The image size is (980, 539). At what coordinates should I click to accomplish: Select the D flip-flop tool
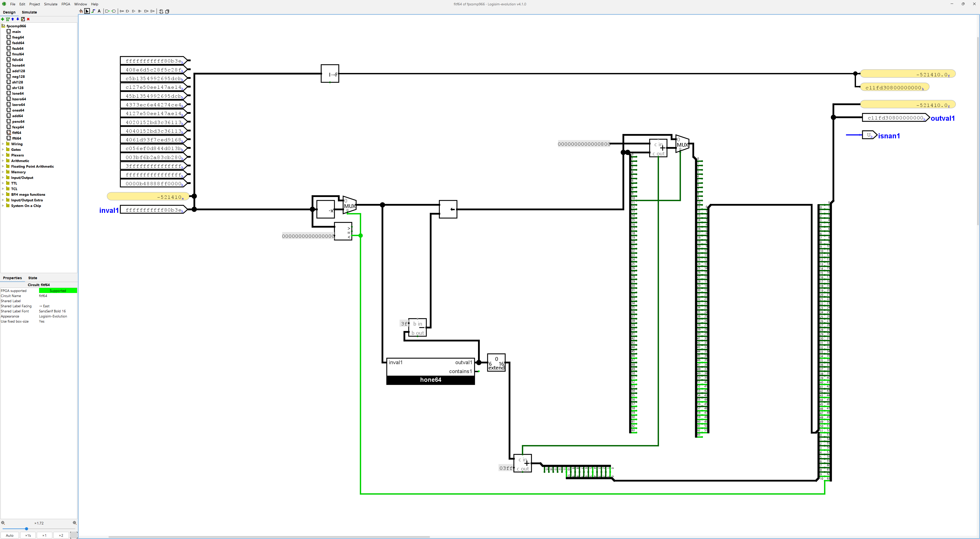pos(161,11)
